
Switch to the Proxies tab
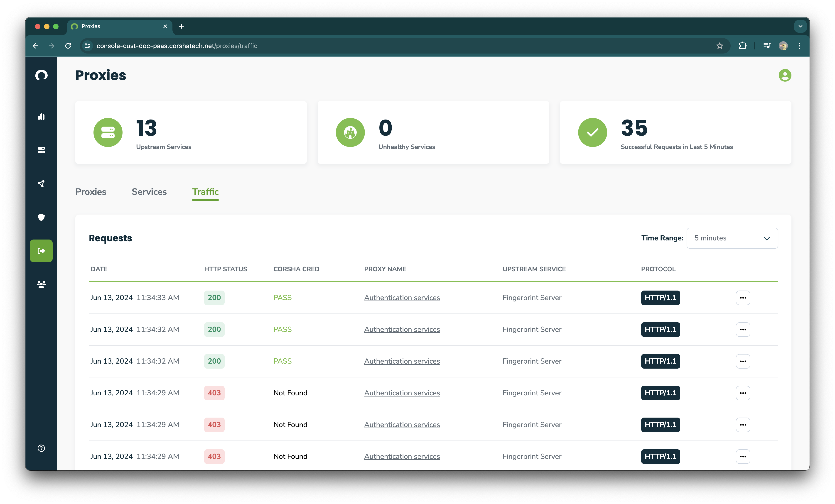click(91, 192)
